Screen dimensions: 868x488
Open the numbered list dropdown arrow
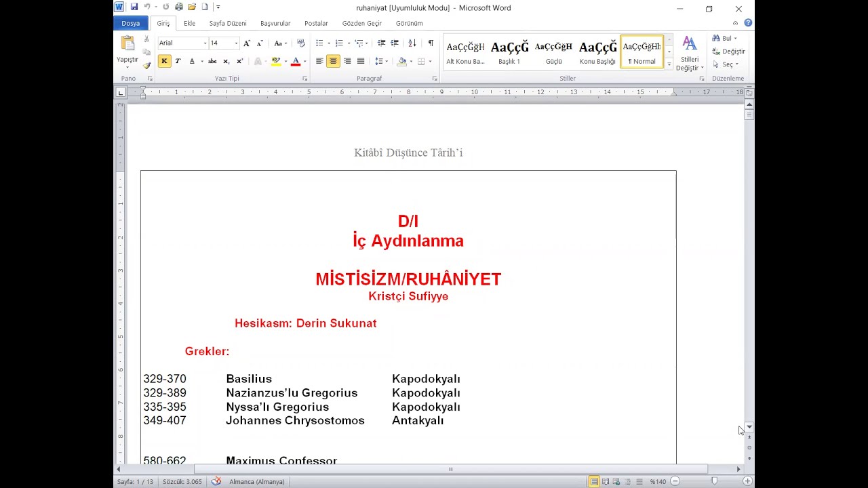tap(349, 43)
